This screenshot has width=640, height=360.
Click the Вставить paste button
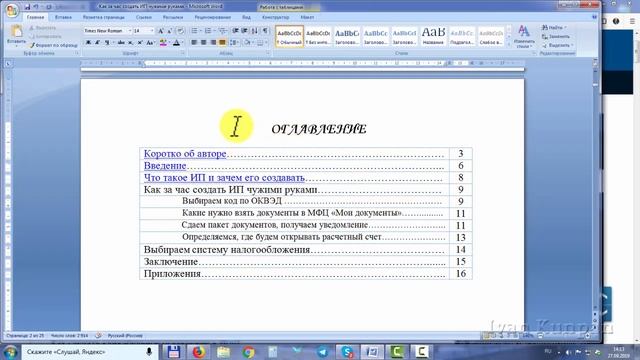16,35
